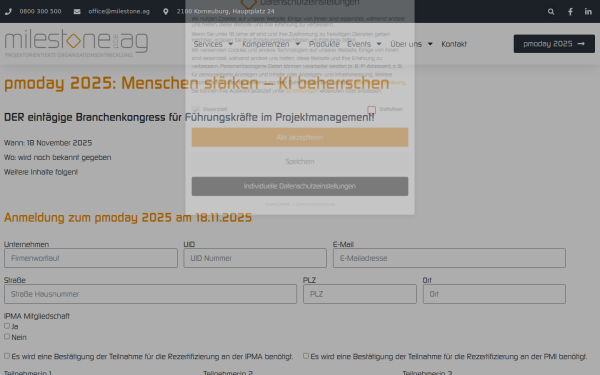Check IPMA Mitgliedschaft Ja
Screen dimensions: 600x375
tap(7, 326)
